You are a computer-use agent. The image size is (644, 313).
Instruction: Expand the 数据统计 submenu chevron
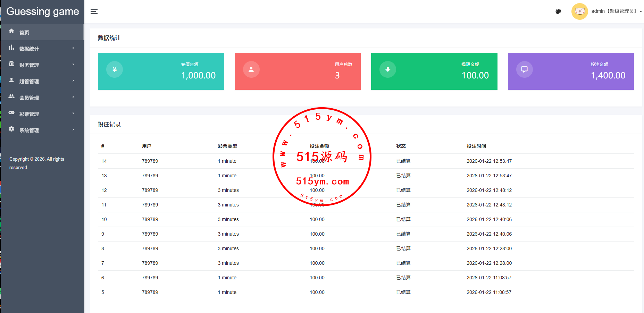(73, 48)
